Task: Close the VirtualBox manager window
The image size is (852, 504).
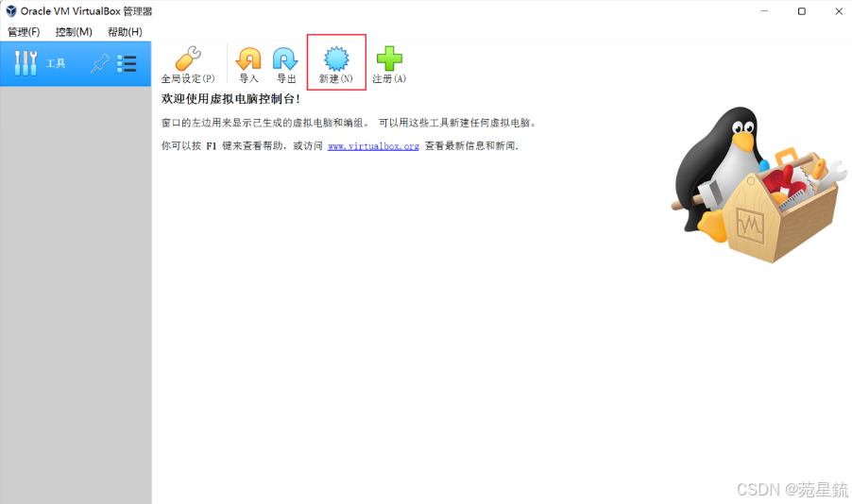Action: click(x=839, y=11)
